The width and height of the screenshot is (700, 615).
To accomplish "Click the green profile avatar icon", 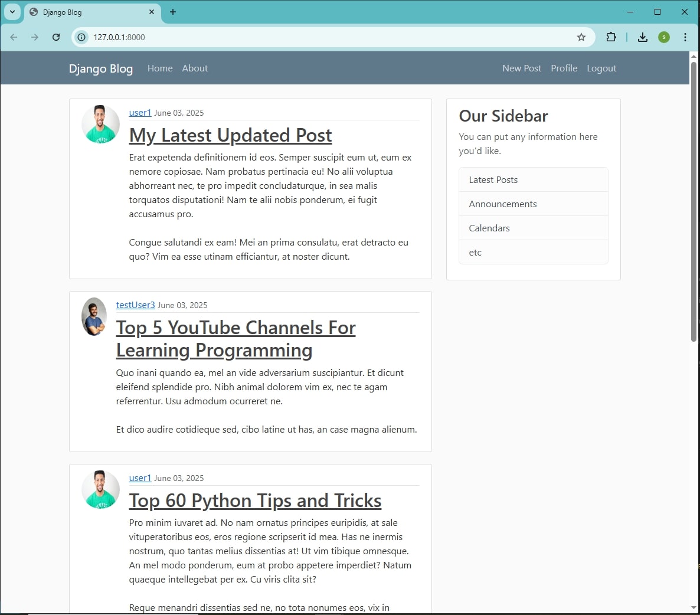I will point(664,37).
